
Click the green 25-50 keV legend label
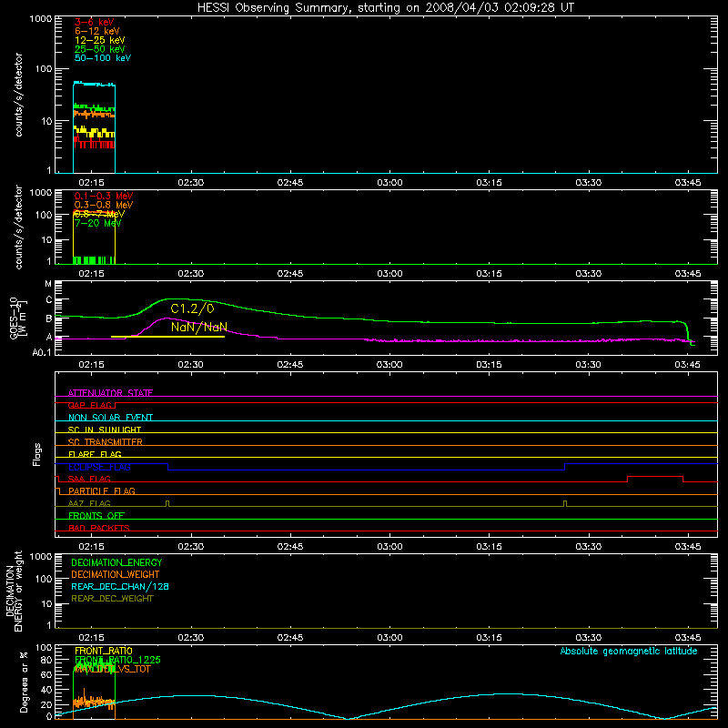click(x=99, y=49)
